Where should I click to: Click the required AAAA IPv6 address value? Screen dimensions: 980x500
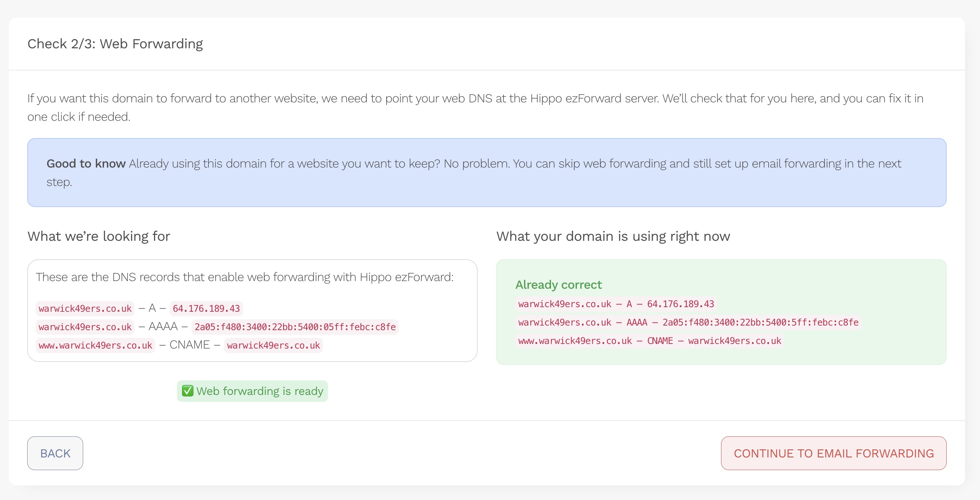point(295,327)
